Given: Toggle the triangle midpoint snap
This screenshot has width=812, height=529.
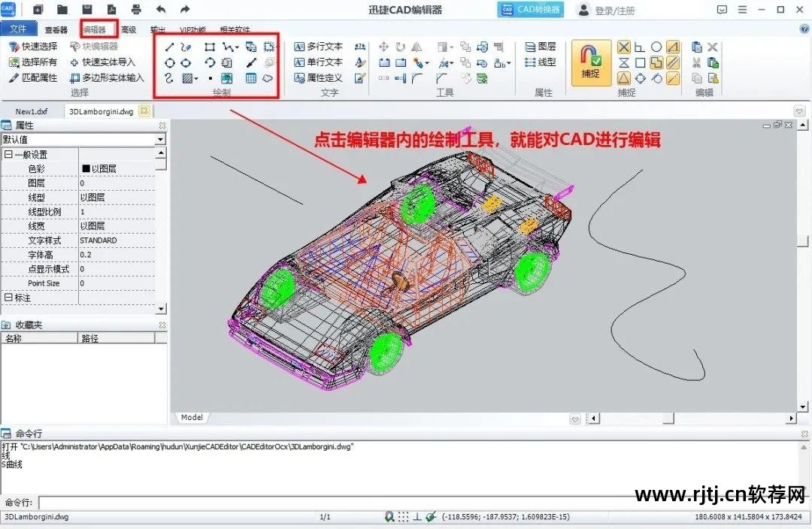Looking at the screenshot, I should [x=624, y=79].
